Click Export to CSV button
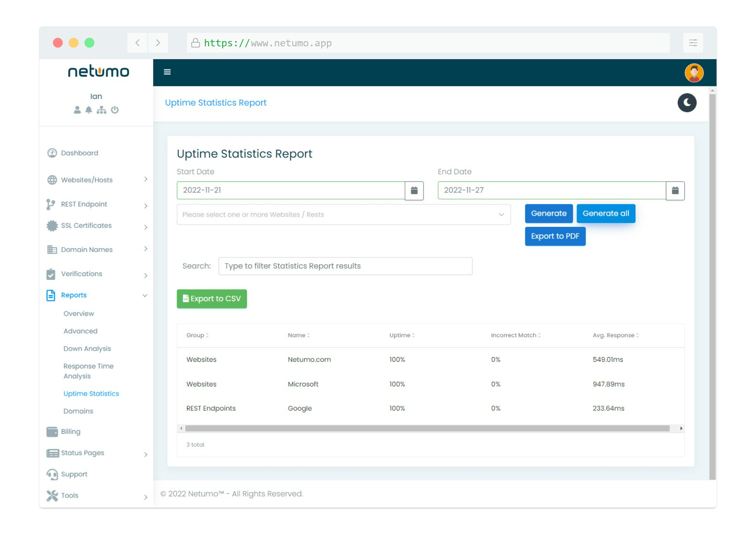Screen dimensions: 756x534 pyautogui.click(x=212, y=299)
